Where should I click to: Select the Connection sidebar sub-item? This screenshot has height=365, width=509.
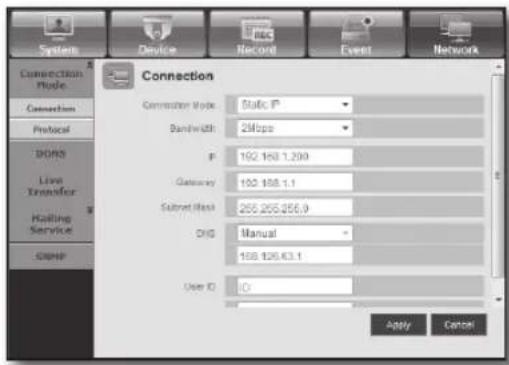tap(51, 108)
